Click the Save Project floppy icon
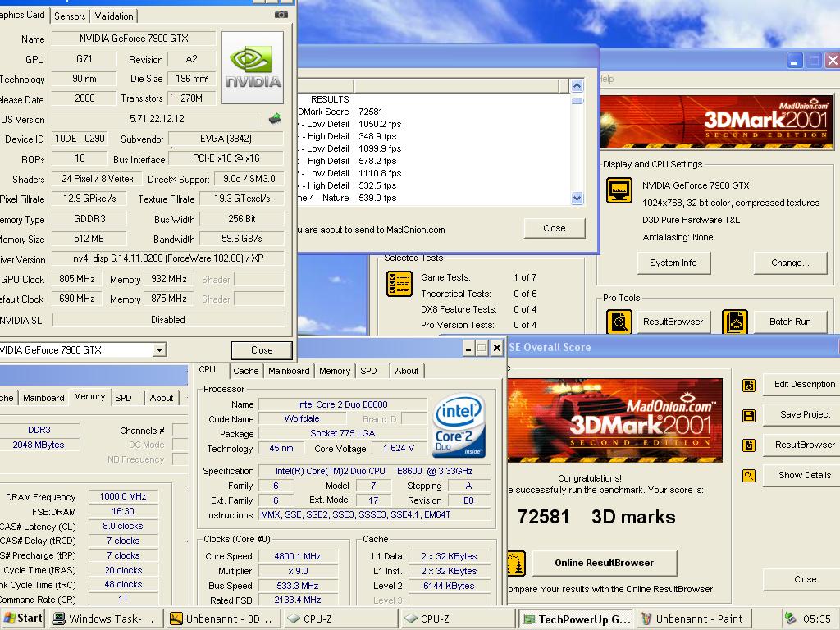Image resolution: width=840 pixels, height=630 pixels. 749,415
